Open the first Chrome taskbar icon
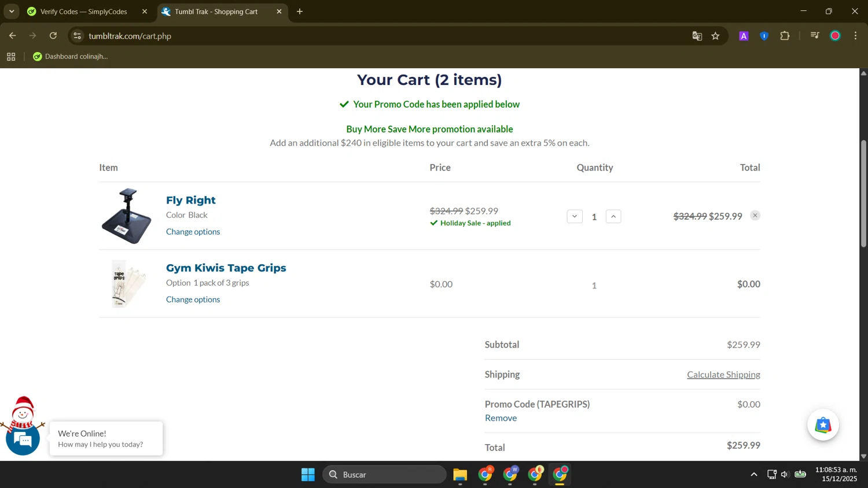This screenshot has width=868, height=488. [486, 475]
